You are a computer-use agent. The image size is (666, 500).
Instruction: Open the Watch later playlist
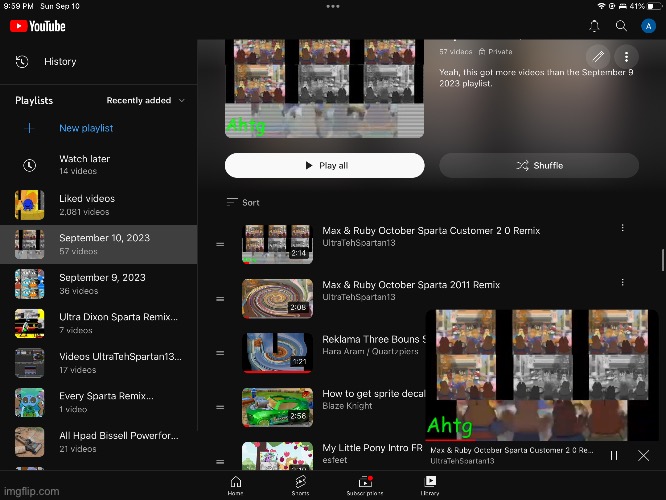[x=99, y=165]
